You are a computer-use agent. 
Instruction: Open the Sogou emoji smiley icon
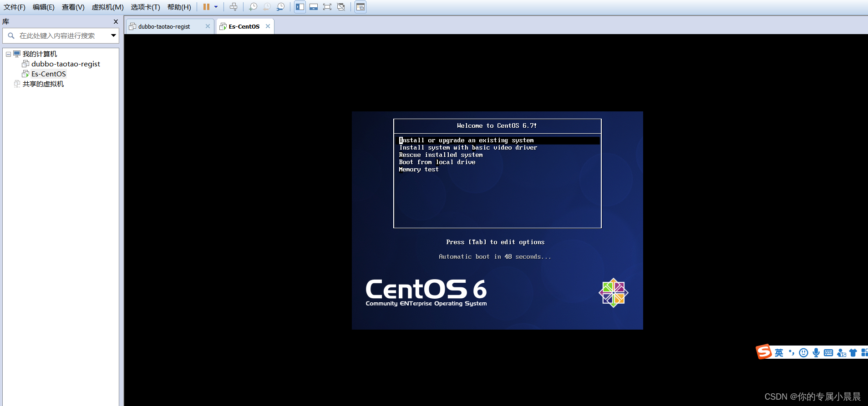[804, 353]
